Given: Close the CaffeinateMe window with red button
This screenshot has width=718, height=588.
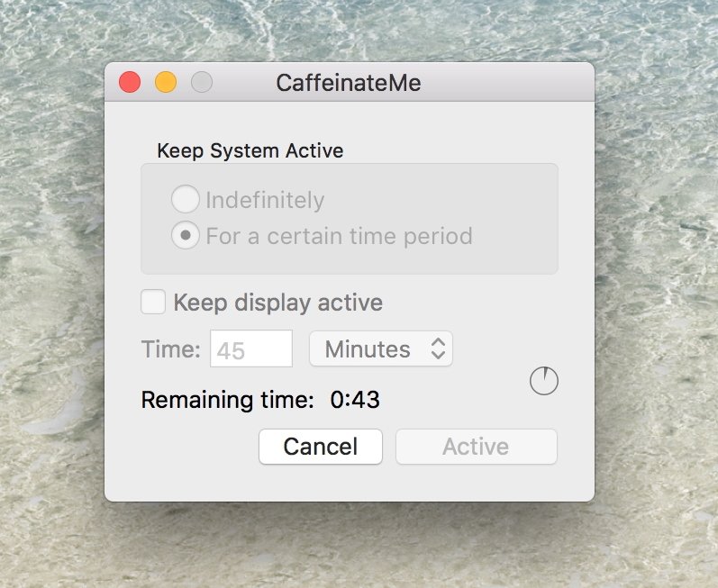Looking at the screenshot, I should pyautogui.click(x=130, y=82).
